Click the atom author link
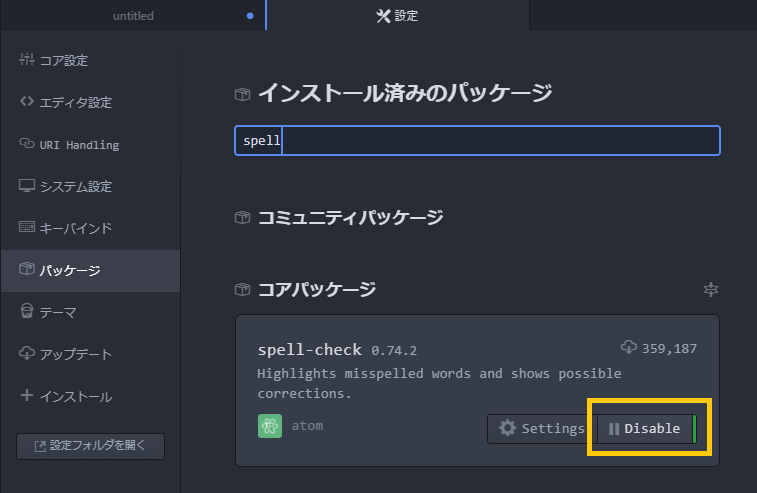757x493 pixels. click(x=307, y=426)
